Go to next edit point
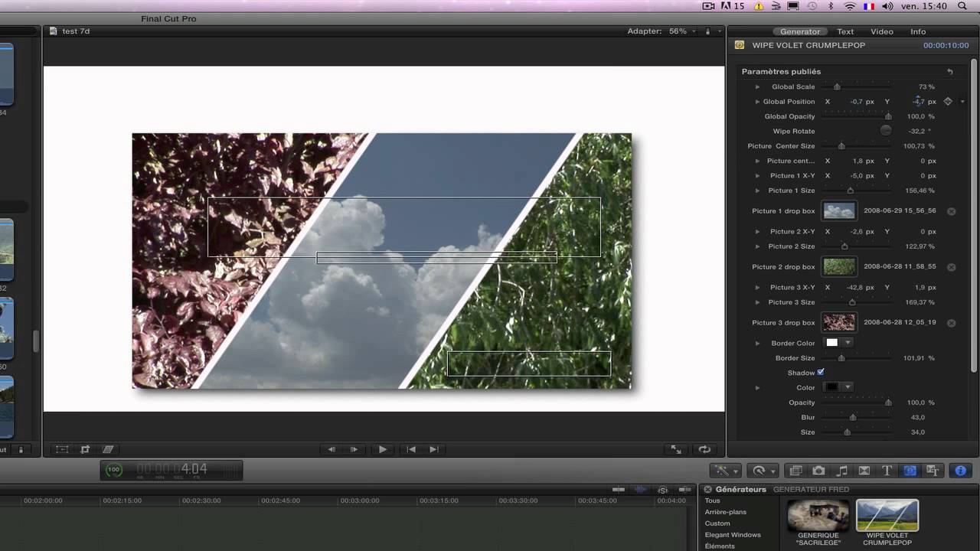 pos(433,449)
